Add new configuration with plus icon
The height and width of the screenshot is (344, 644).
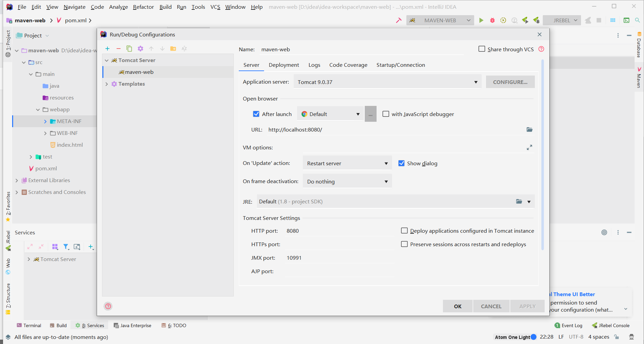(x=107, y=49)
